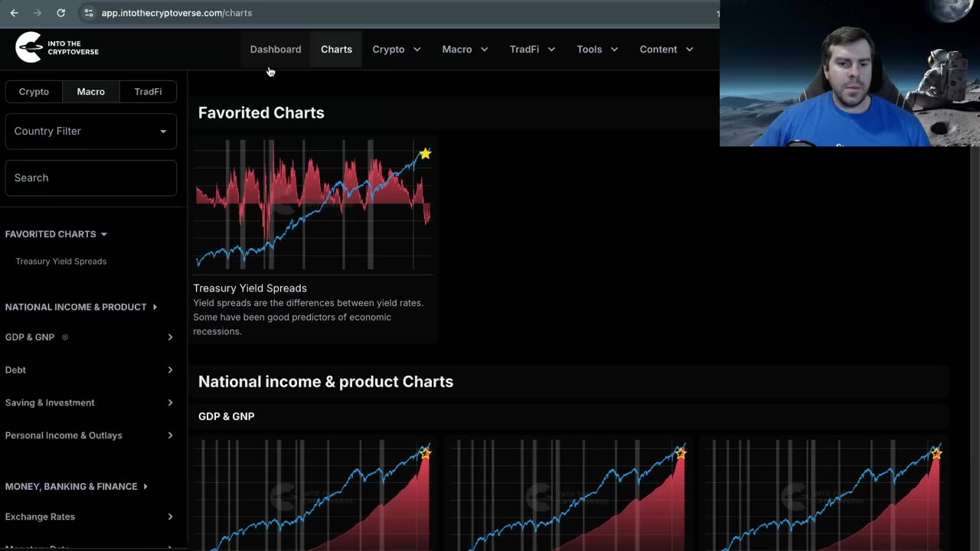This screenshot has height=551, width=980.
Task: Open the TradFi dropdown in top navigation
Action: pyautogui.click(x=532, y=49)
